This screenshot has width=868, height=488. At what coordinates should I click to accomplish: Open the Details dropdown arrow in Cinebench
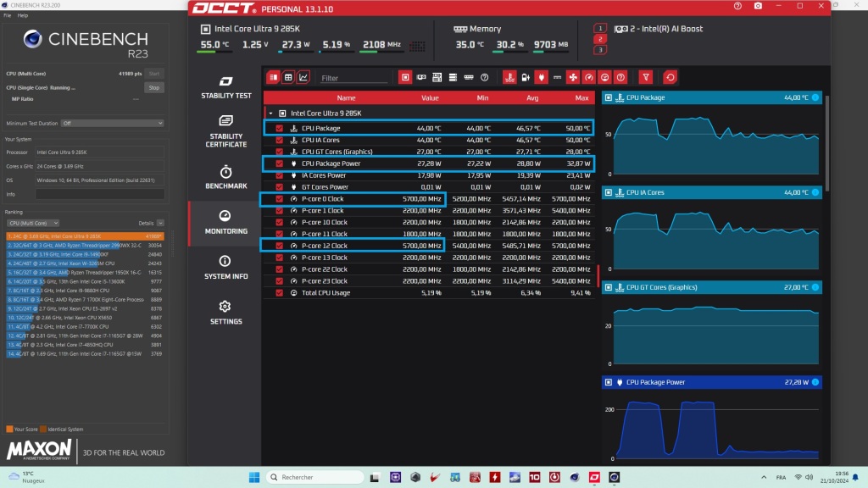[x=160, y=223]
